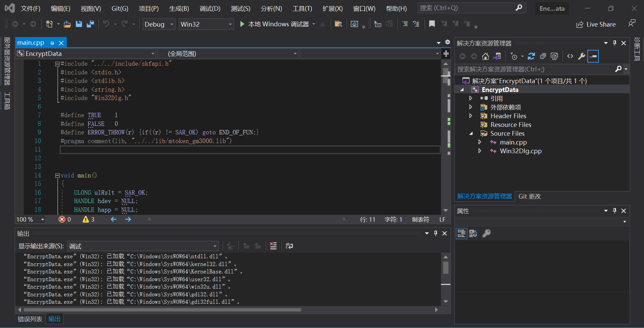The height and width of the screenshot is (328, 644).
Task: Save the current file with the disk icon
Action: click(x=79, y=24)
